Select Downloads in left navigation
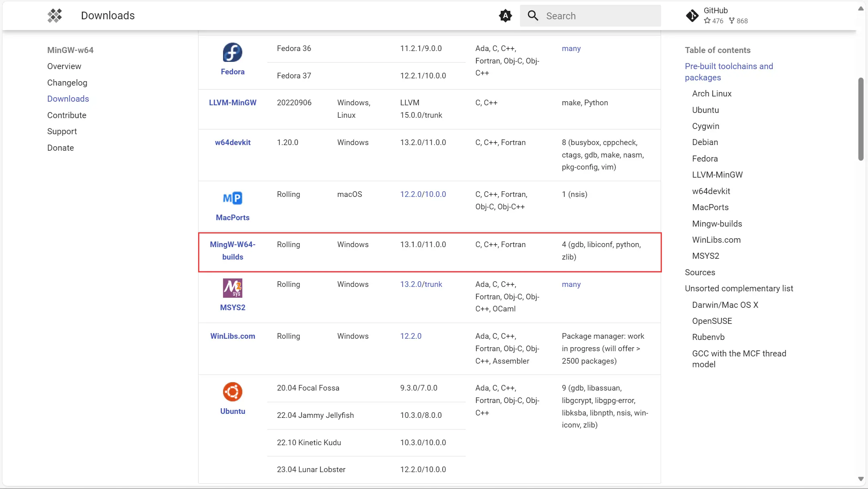Viewport: 868px width, 489px height. pos(68,99)
